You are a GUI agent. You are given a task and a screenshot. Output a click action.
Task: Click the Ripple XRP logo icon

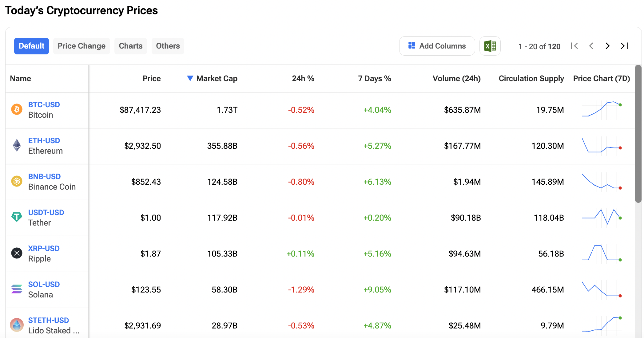coord(17,253)
